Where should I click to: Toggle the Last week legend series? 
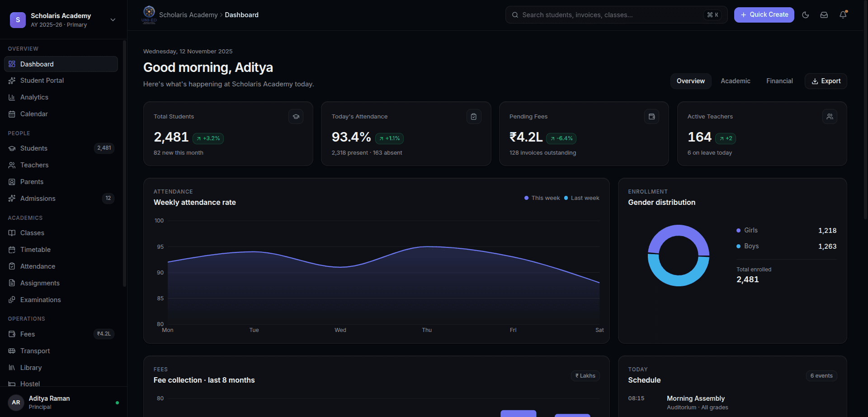[x=582, y=198]
